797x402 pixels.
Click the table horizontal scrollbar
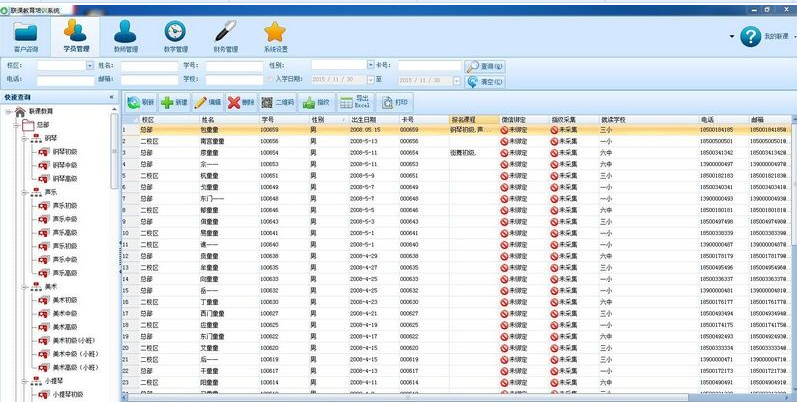pos(407,398)
